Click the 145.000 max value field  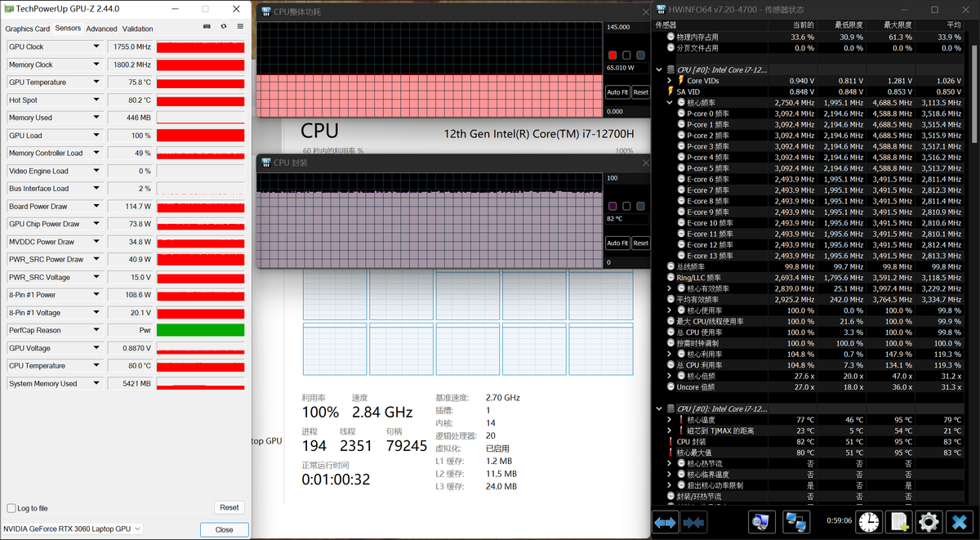click(626, 27)
